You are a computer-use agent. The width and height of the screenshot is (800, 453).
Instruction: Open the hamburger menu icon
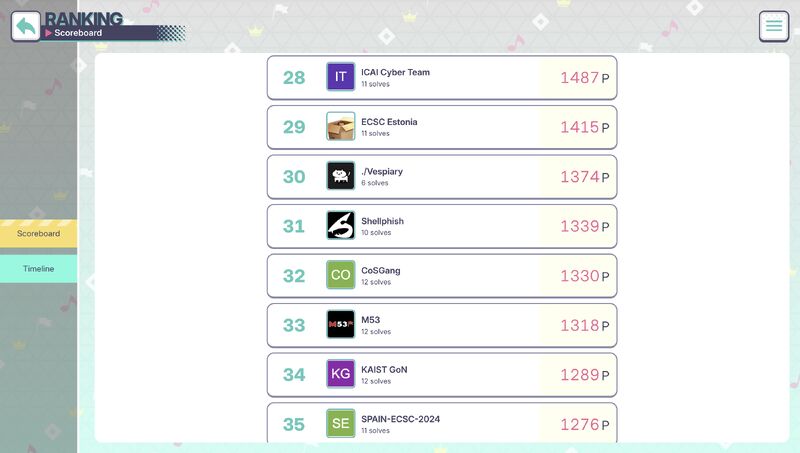pyautogui.click(x=773, y=26)
